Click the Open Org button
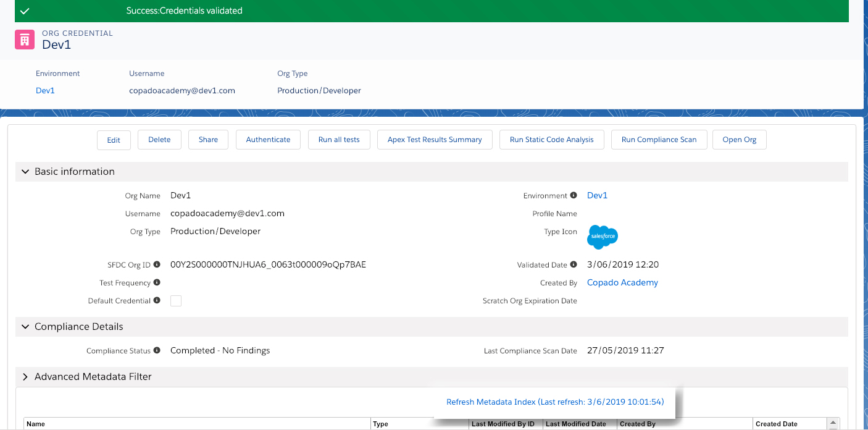The width and height of the screenshot is (868, 430). click(x=740, y=140)
